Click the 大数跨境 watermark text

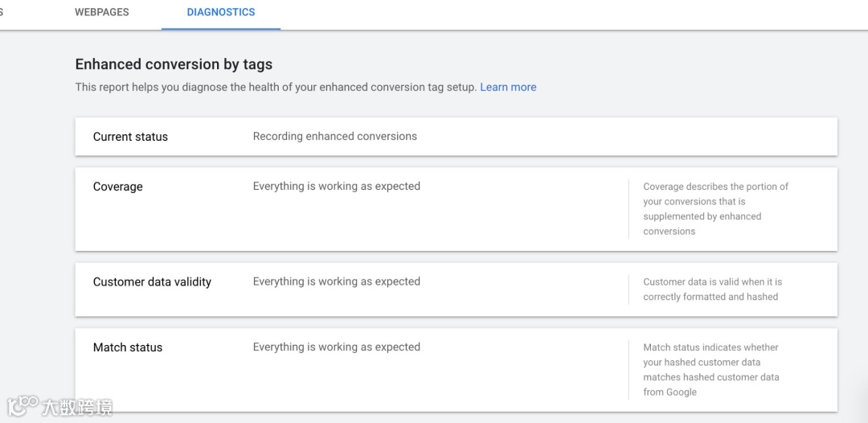tap(77, 406)
